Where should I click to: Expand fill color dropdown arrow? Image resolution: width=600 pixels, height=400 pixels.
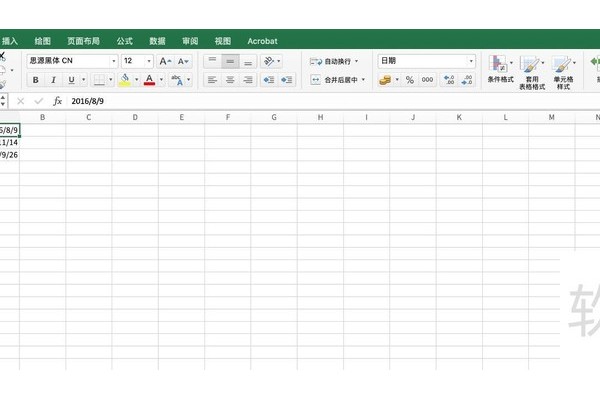tap(136, 80)
